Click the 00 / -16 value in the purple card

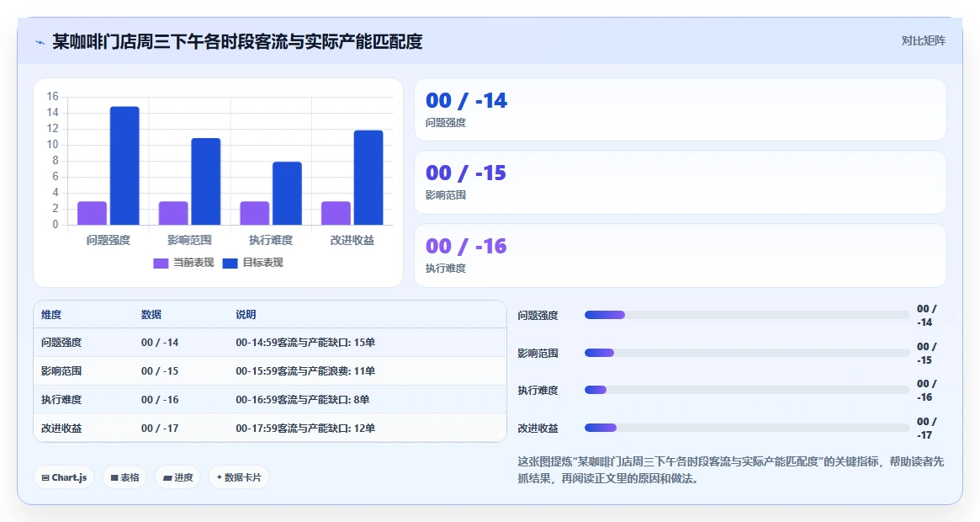tap(466, 247)
